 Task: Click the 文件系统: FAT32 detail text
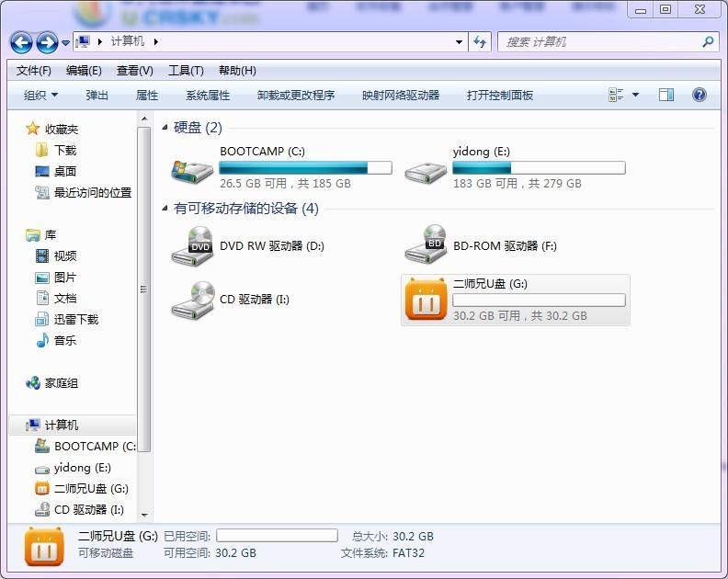click(x=382, y=553)
